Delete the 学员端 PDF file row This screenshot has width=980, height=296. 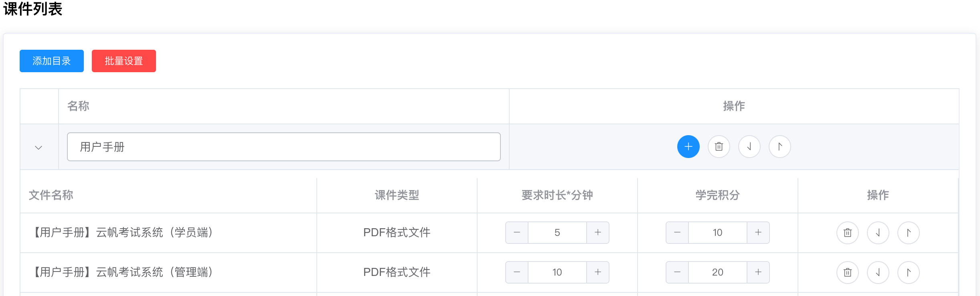click(847, 233)
